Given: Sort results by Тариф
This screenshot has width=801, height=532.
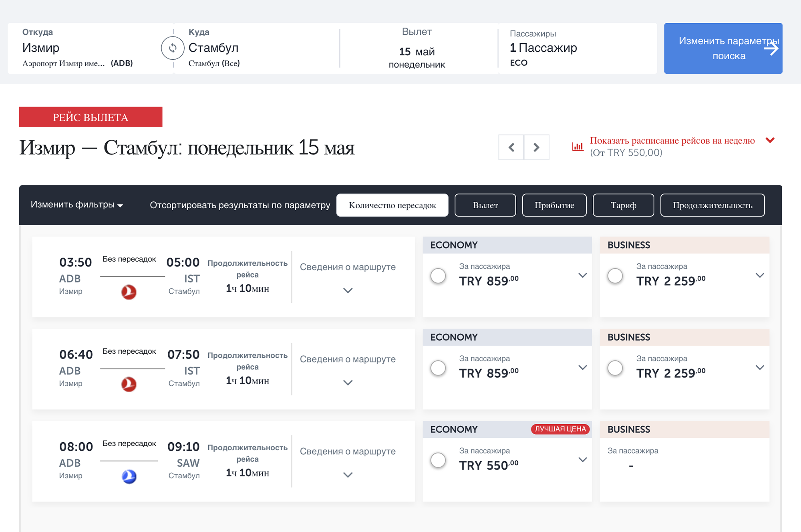Looking at the screenshot, I should pos(624,205).
